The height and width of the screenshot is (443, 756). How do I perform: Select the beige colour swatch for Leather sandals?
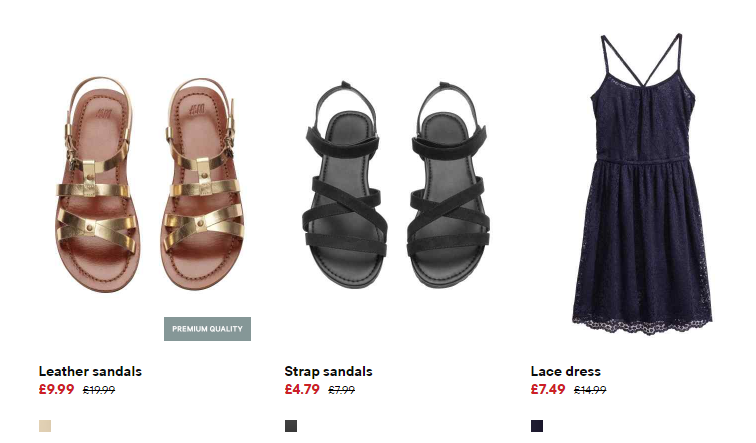[x=45, y=426]
